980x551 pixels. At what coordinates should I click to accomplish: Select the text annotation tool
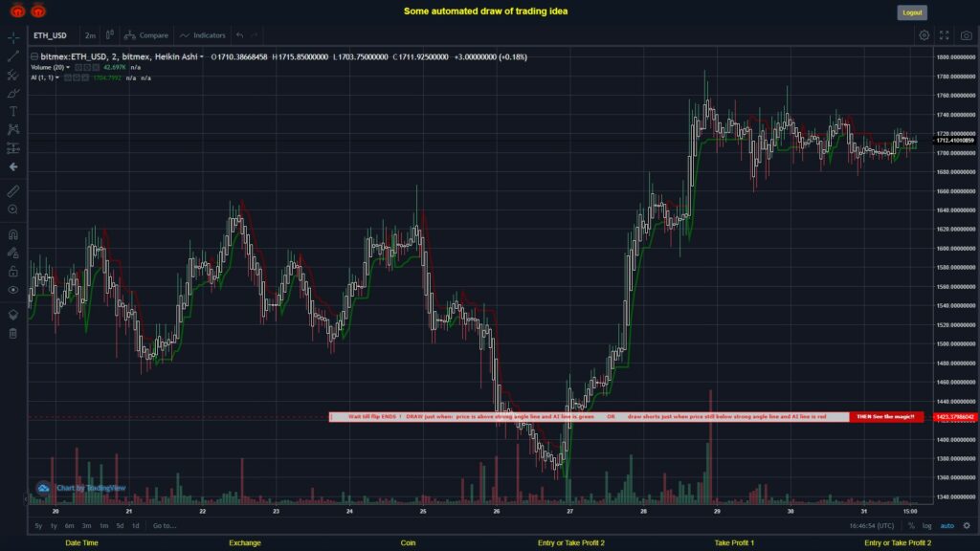click(x=13, y=111)
